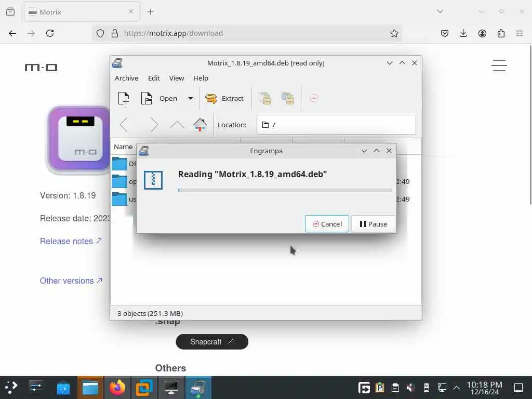Open Firefox extensions icon
Viewport: 532px width, 399px height.
pos(501,33)
